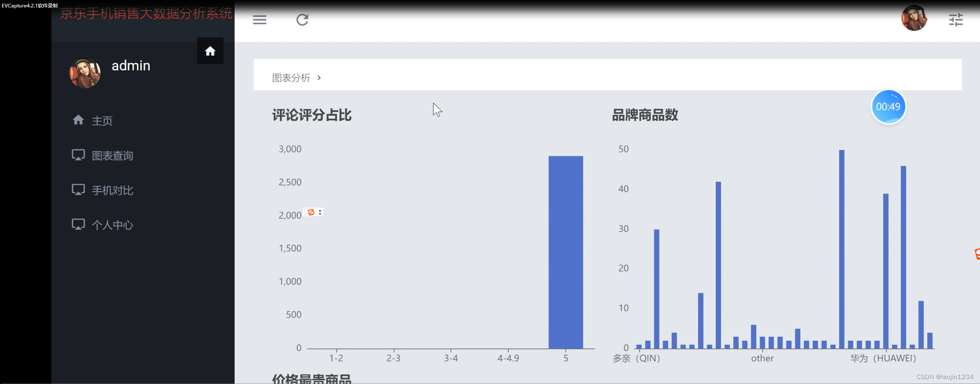Click the 价格最贵商品 heading
The height and width of the screenshot is (384, 980).
click(x=312, y=379)
